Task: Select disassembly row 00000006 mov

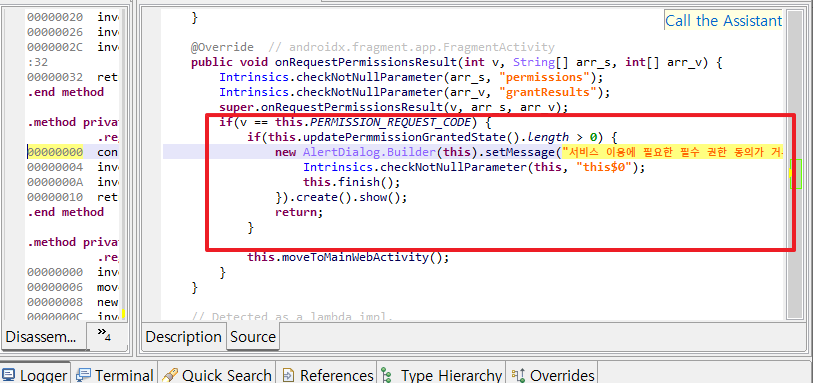Action: 73,287
